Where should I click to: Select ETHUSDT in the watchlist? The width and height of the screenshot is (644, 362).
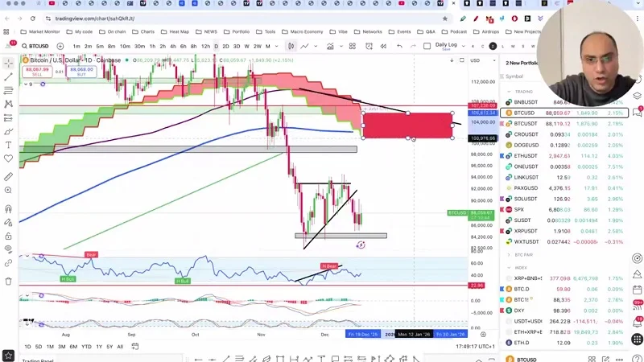click(526, 155)
